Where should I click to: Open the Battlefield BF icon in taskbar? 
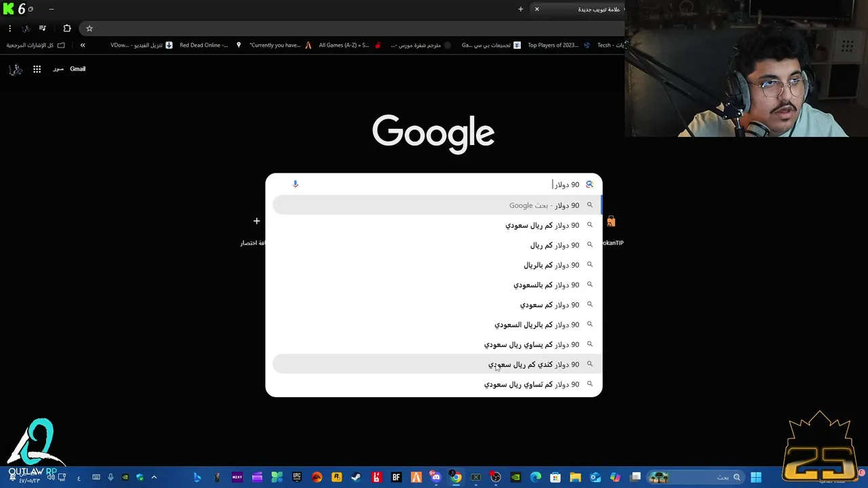coord(396,477)
